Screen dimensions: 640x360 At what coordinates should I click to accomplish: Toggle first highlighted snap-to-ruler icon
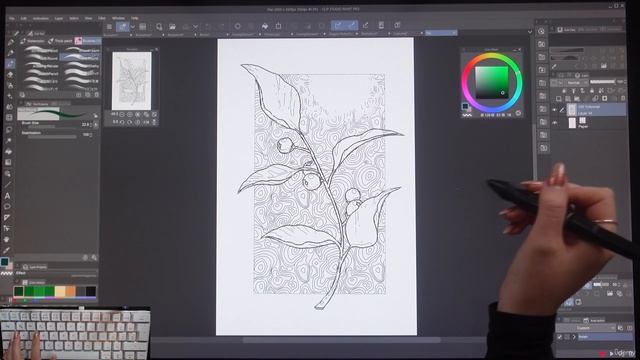tap(338, 25)
